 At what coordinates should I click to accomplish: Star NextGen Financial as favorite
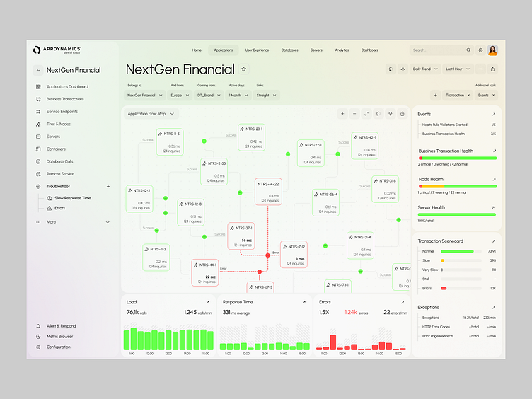click(x=243, y=69)
